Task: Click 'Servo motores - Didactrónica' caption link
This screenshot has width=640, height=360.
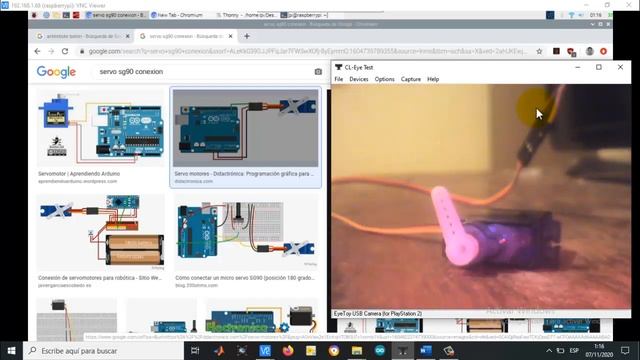Action: pos(244,174)
